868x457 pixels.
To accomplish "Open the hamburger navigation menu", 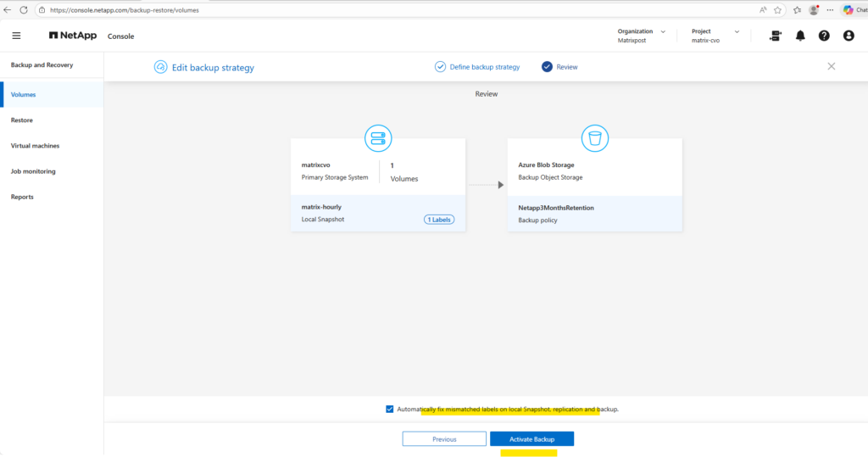I will tap(16, 36).
